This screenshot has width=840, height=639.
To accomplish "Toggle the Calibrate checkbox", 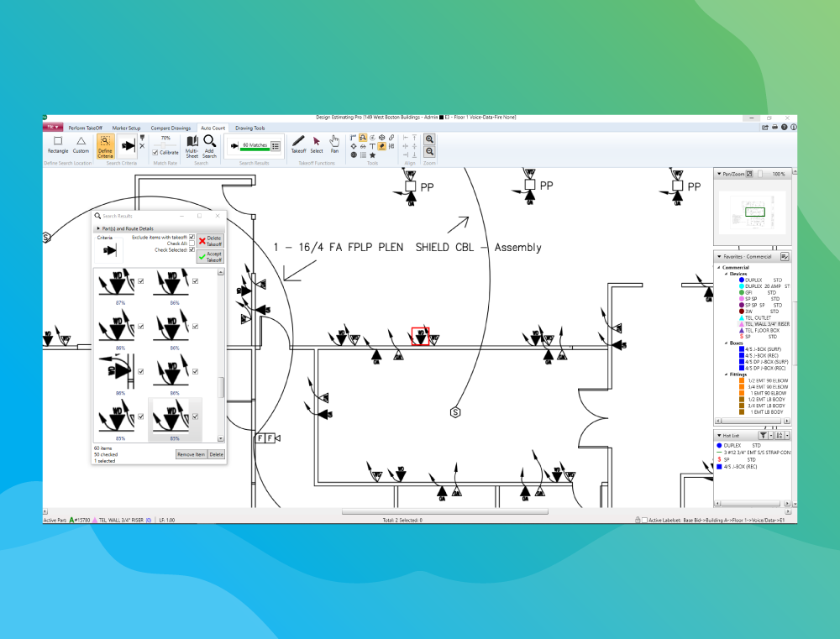I will click(x=155, y=152).
